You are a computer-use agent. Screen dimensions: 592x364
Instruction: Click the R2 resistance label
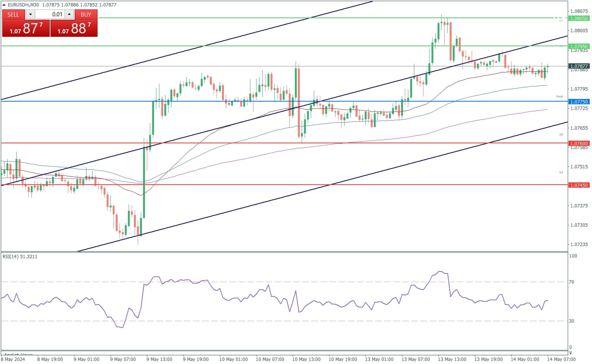click(x=561, y=21)
